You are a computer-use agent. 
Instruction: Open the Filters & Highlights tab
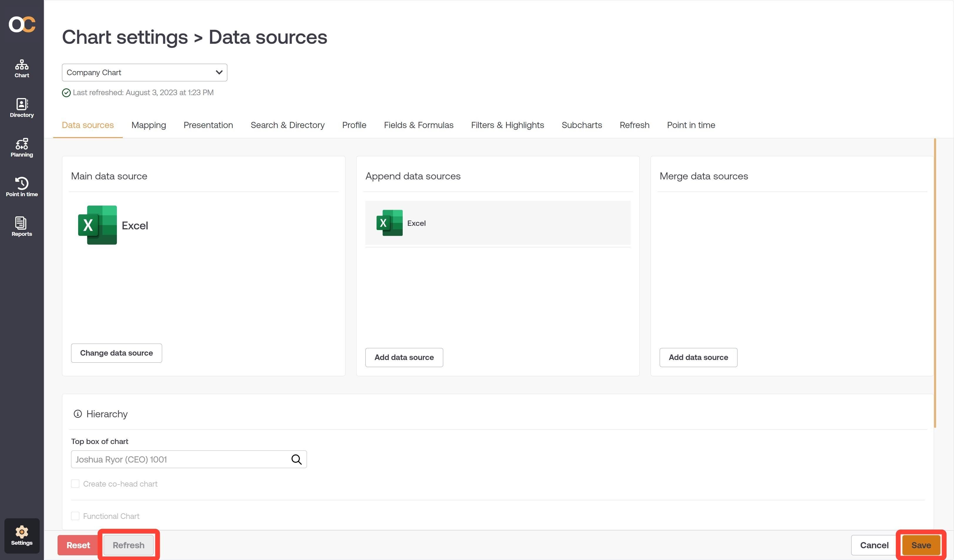(x=507, y=125)
